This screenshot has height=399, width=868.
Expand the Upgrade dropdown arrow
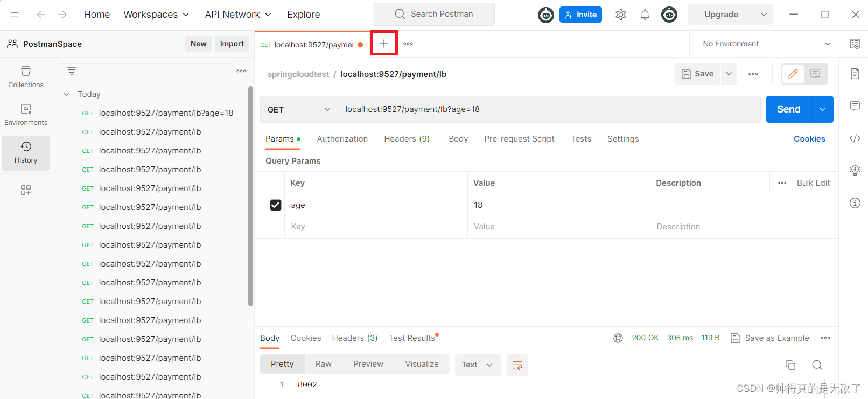pos(764,15)
